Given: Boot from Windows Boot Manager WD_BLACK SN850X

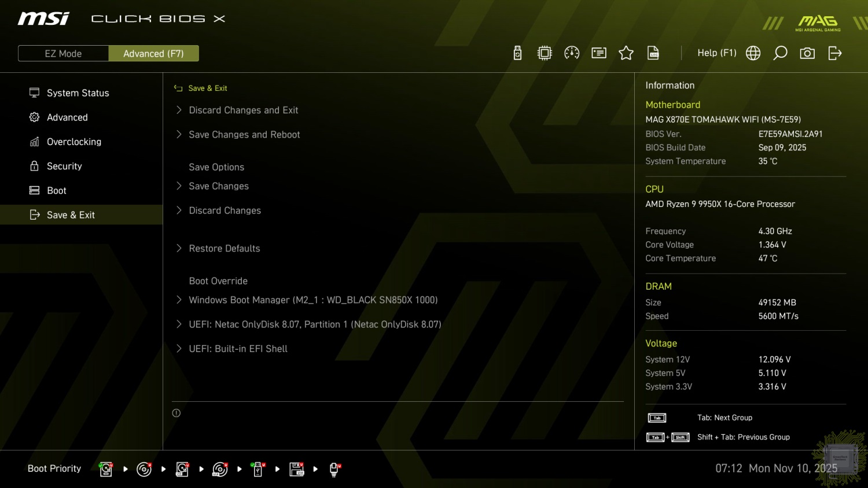Looking at the screenshot, I should pyautogui.click(x=312, y=300).
